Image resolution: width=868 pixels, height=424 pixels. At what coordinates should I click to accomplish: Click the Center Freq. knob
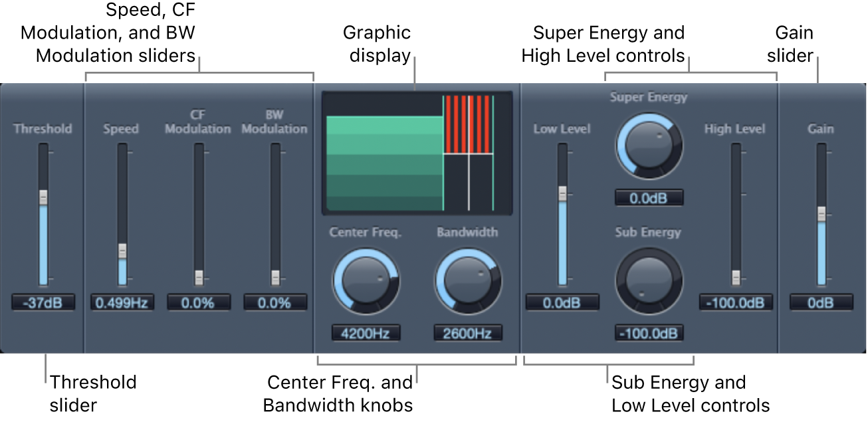(x=365, y=282)
